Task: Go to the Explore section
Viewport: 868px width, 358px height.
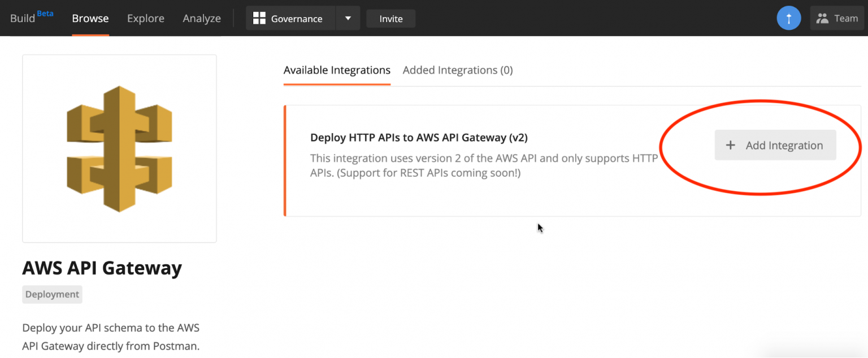Action: (146, 19)
